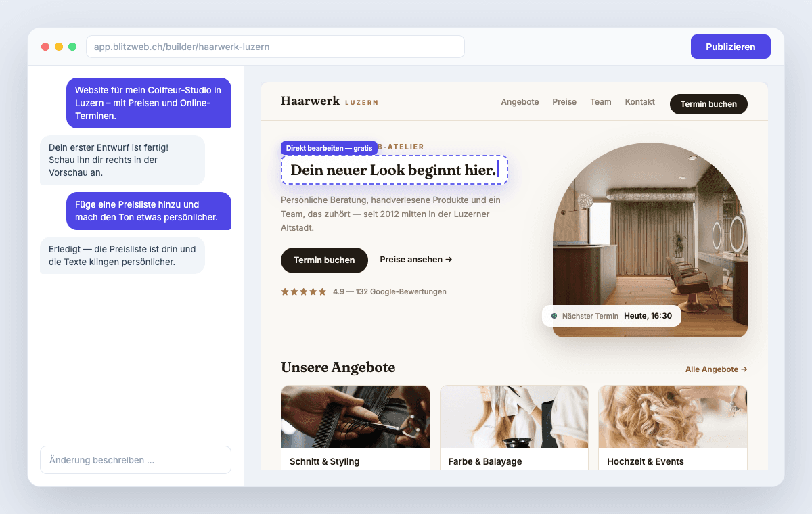Screen dimensions: 812x514
Task: Open the Preise navigation item
Action: [564, 102]
